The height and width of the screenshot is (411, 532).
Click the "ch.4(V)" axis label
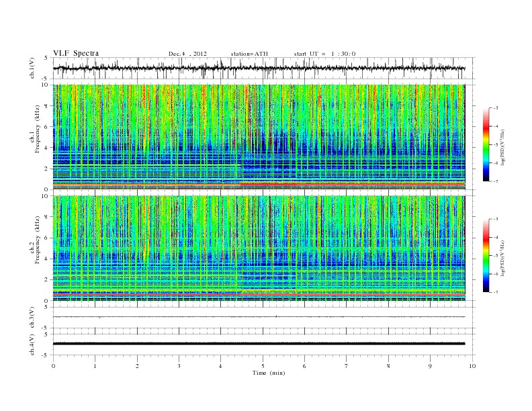click(32, 345)
